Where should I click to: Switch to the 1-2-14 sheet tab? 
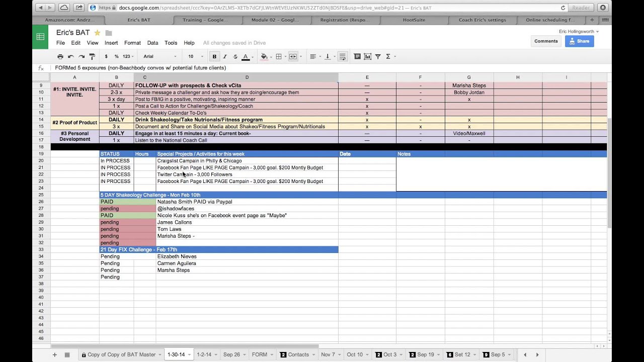(204, 354)
